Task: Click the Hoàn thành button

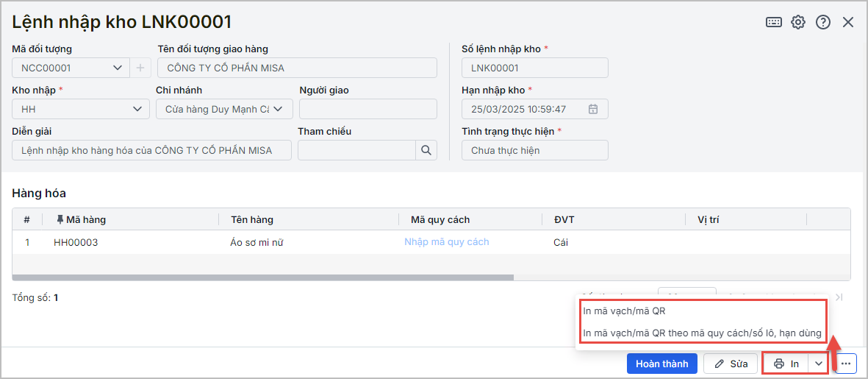Action: [661, 364]
